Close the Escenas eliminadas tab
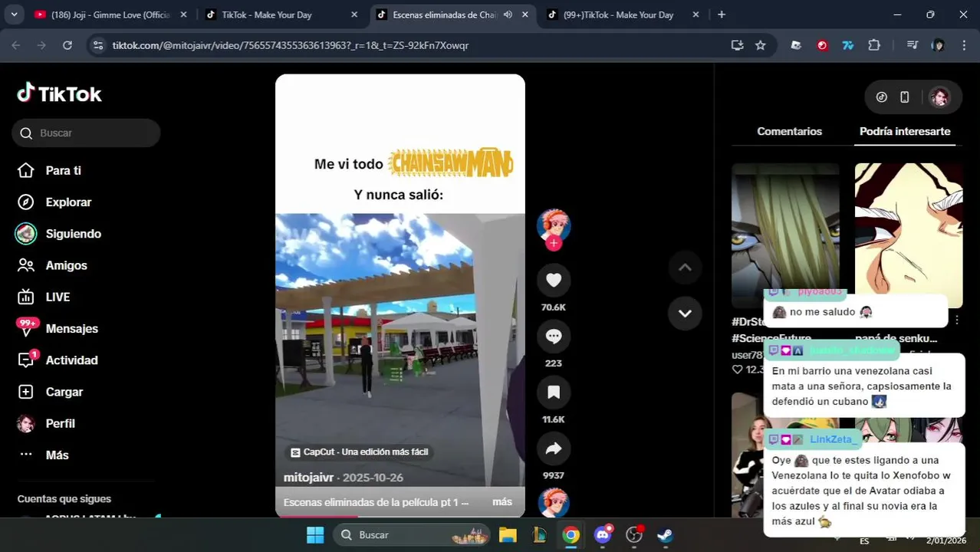This screenshot has height=552, width=980. coord(525,15)
